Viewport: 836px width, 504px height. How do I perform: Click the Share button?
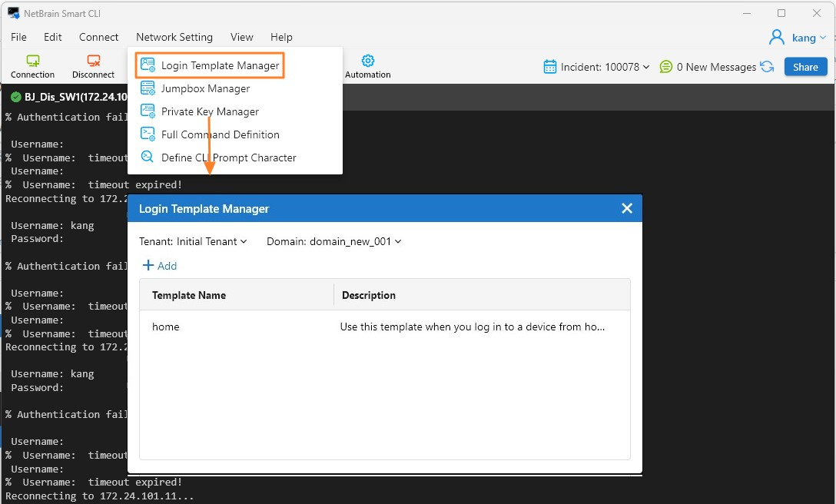(805, 67)
